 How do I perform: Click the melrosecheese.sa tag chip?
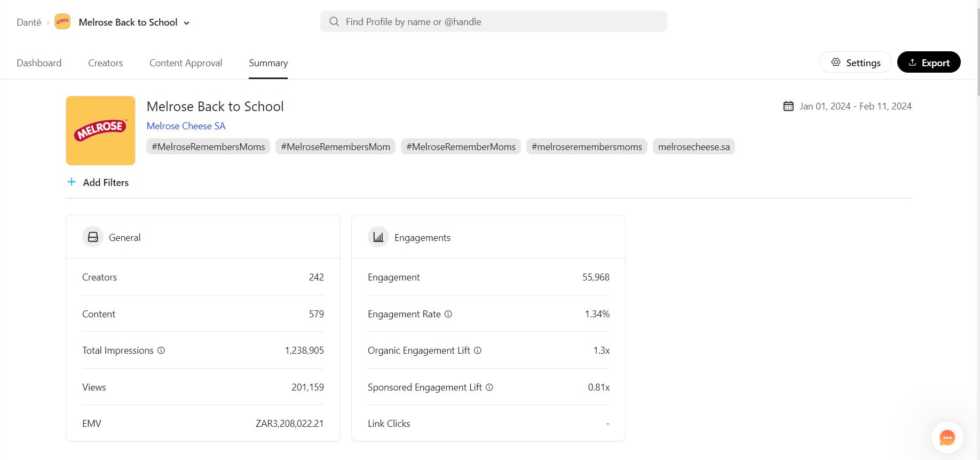694,147
